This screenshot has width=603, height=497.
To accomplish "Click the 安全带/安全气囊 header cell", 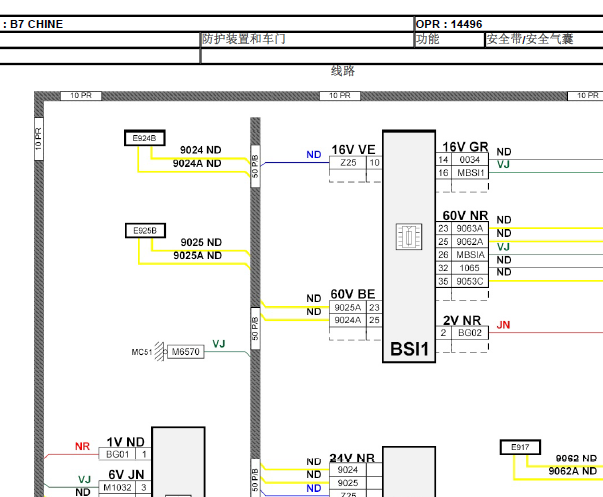I will click(544, 39).
